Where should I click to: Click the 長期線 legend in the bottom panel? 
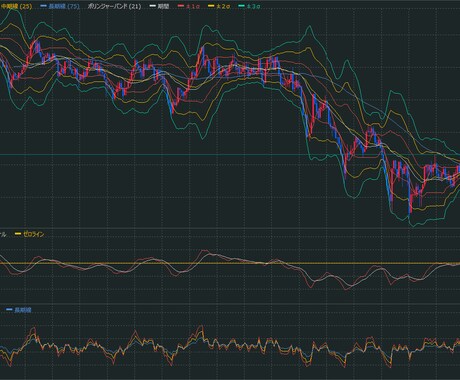(x=23, y=310)
